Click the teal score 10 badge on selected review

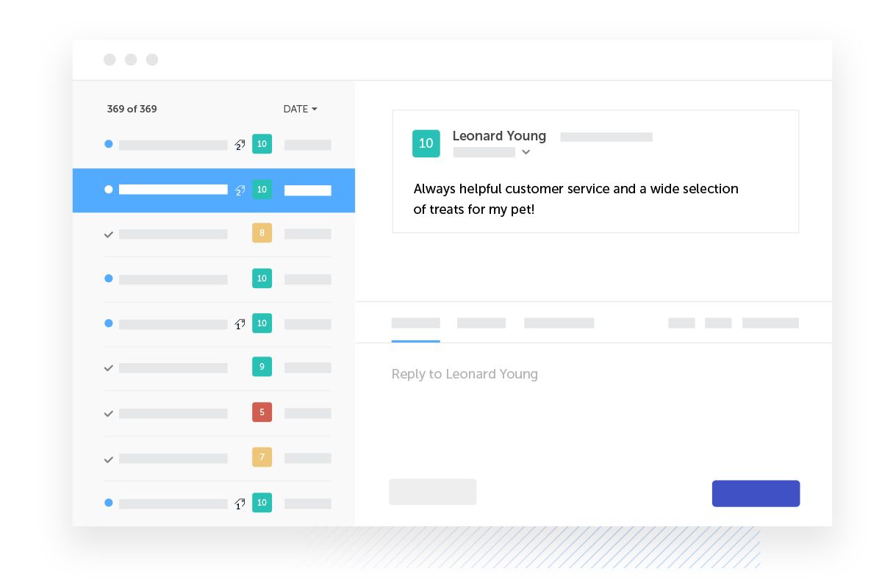262,189
